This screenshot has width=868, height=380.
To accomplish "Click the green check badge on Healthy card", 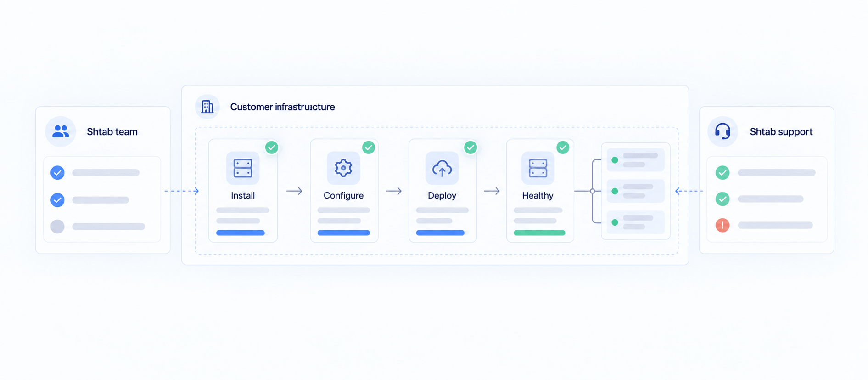I will point(563,147).
